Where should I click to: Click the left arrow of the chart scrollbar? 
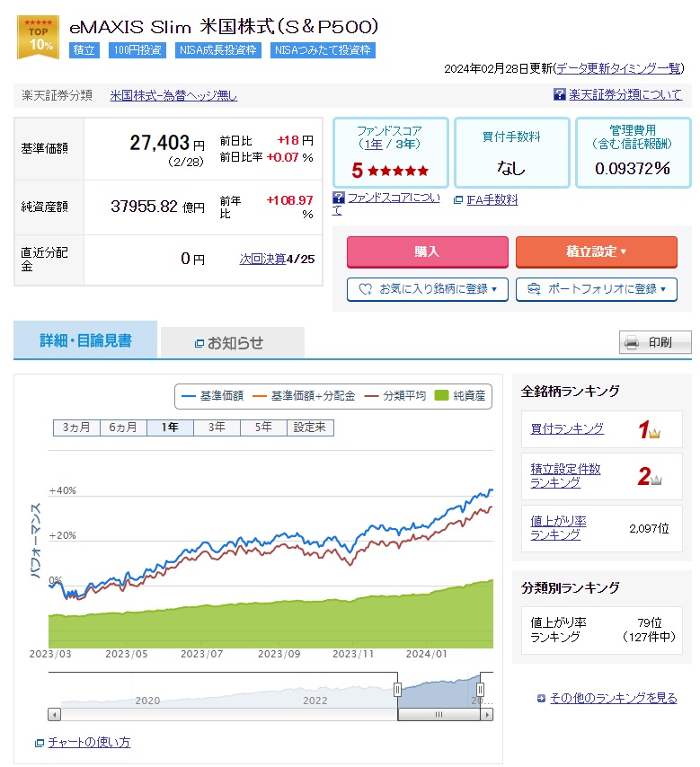[x=54, y=715]
